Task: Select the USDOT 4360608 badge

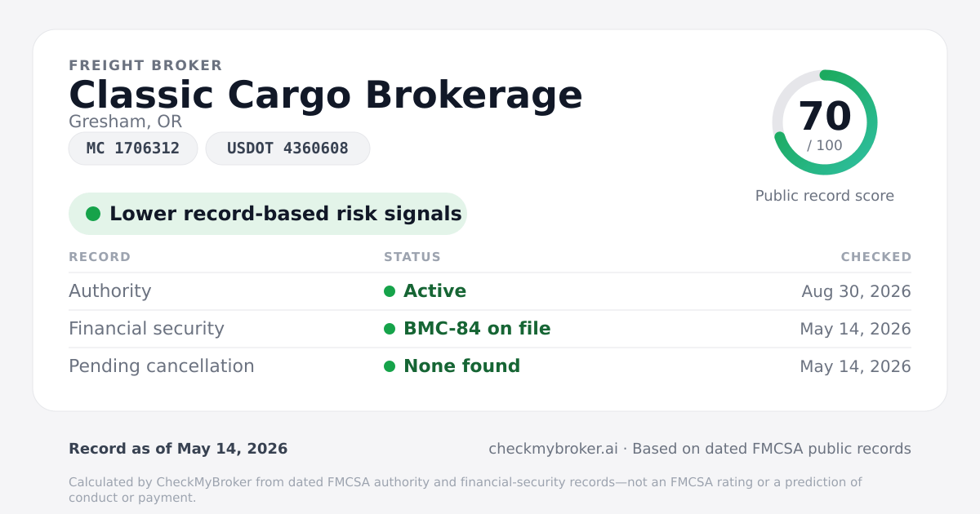Action: (x=287, y=148)
